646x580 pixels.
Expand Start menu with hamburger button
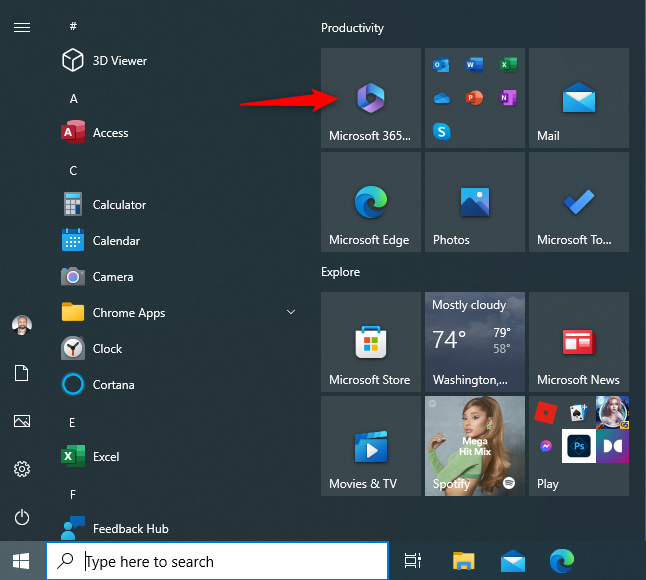[22, 27]
